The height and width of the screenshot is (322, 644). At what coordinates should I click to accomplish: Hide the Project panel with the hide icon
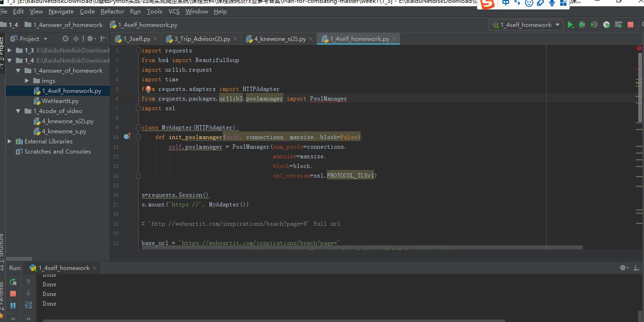click(104, 39)
